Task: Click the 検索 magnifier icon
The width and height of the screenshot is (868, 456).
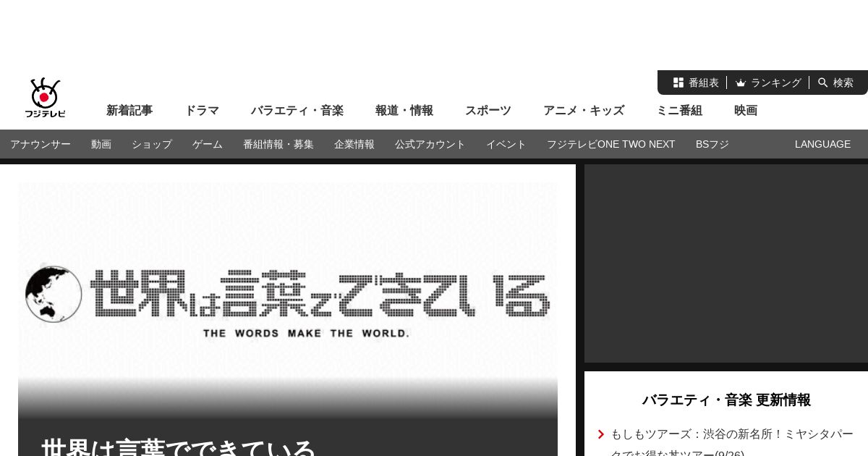Action: click(x=823, y=83)
